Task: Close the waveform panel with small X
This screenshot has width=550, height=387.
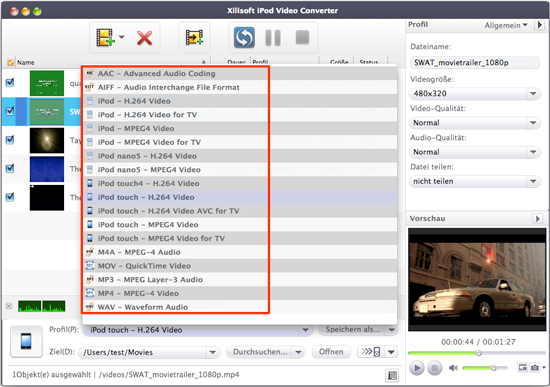Action: 9,306
